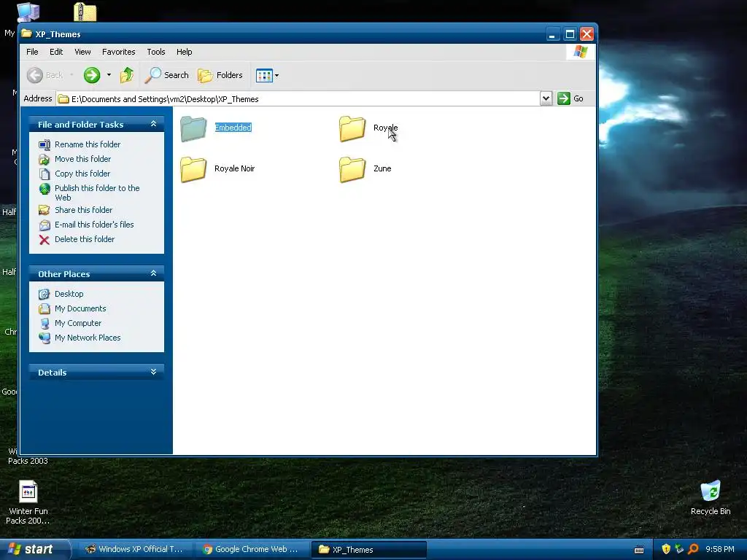Toggle the Folders tree pane
747x560 pixels.
220,75
